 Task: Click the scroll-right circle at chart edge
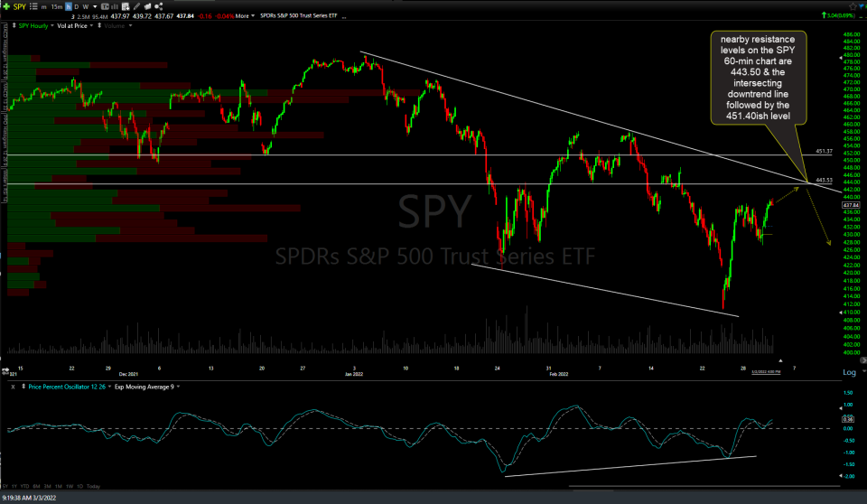[x=863, y=360]
